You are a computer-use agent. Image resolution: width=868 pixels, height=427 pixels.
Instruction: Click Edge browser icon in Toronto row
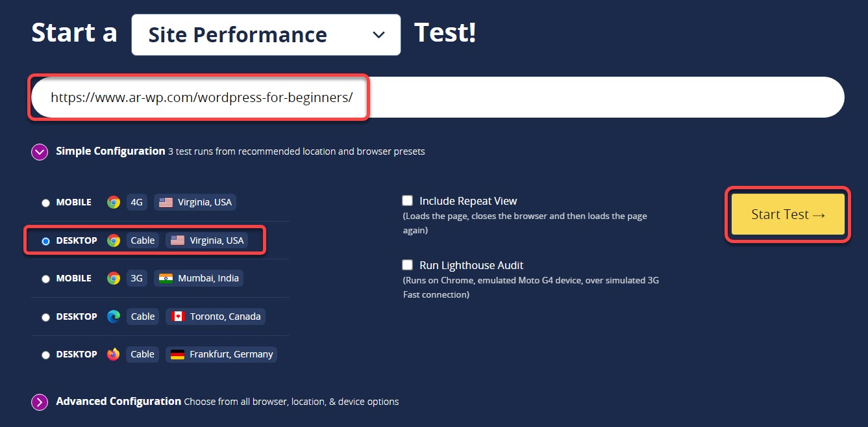(x=114, y=317)
